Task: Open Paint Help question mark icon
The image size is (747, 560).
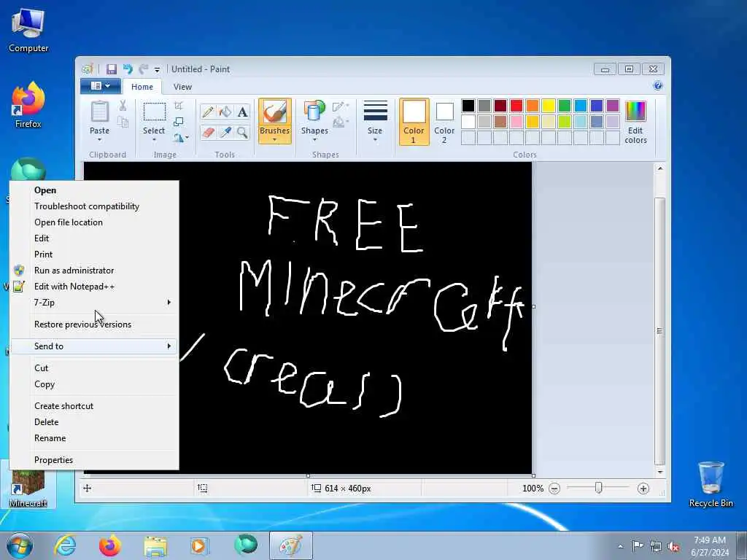Action: [x=658, y=86]
